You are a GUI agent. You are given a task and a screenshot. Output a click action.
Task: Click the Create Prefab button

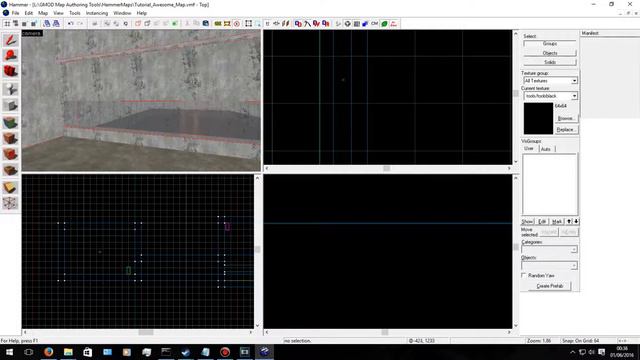click(550, 286)
